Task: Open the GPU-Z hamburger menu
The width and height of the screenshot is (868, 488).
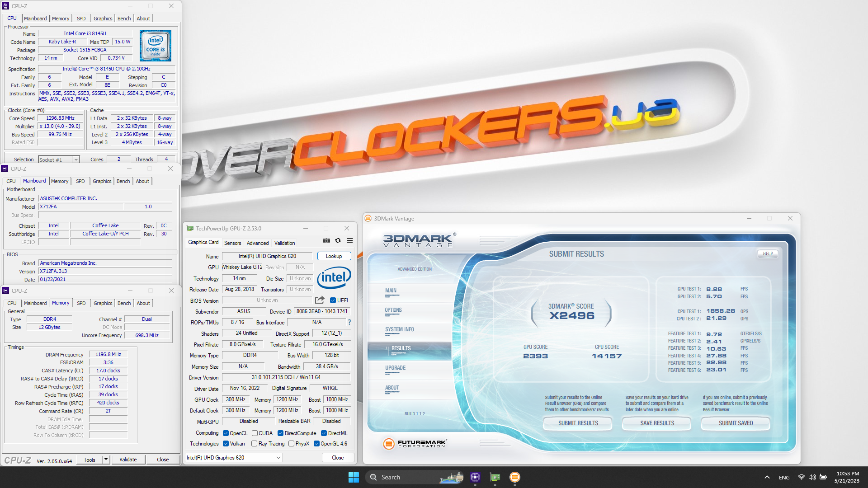Action: click(x=349, y=240)
